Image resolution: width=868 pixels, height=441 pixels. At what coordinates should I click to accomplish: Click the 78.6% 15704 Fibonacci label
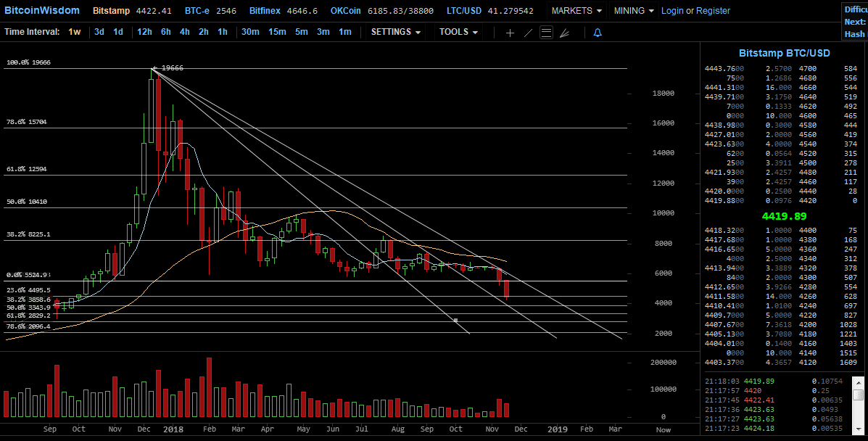pos(27,122)
